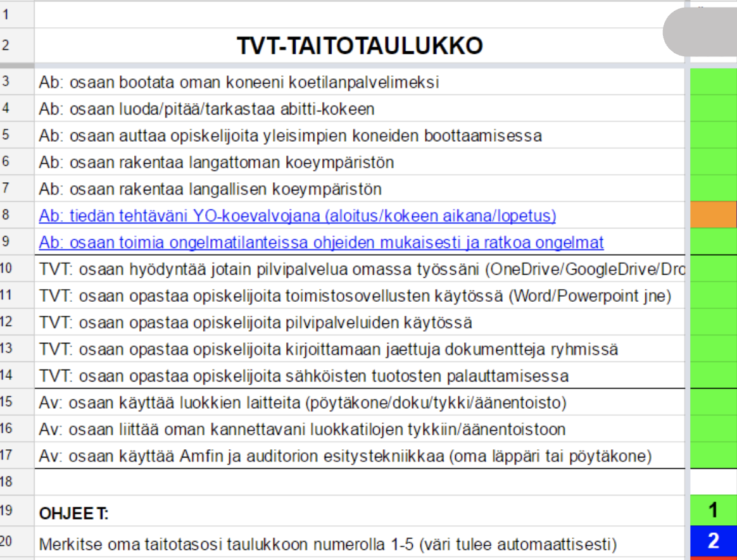Select cell 'Av: osaan käyttää luokkien laitteita'
The width and height of the screenshot is (737, 560).
pos(360,402)
